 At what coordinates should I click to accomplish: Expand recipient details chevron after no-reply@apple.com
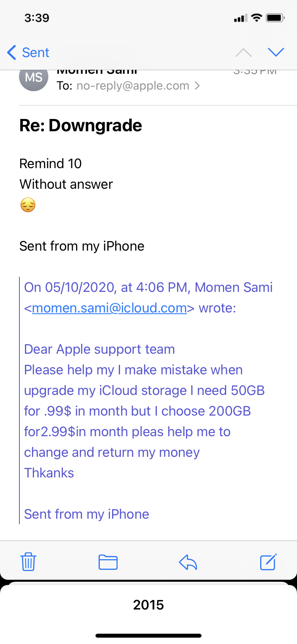tap(197, 86)
